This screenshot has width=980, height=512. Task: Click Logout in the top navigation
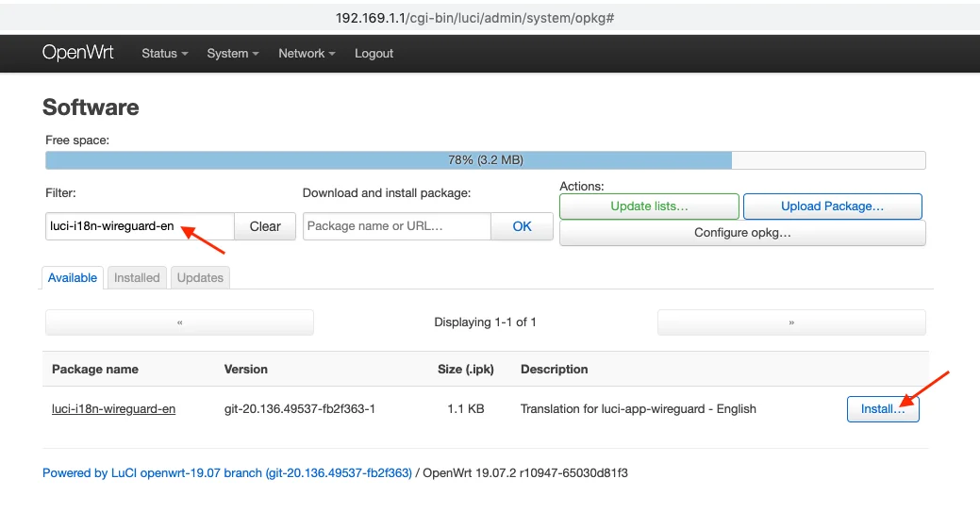374,54
